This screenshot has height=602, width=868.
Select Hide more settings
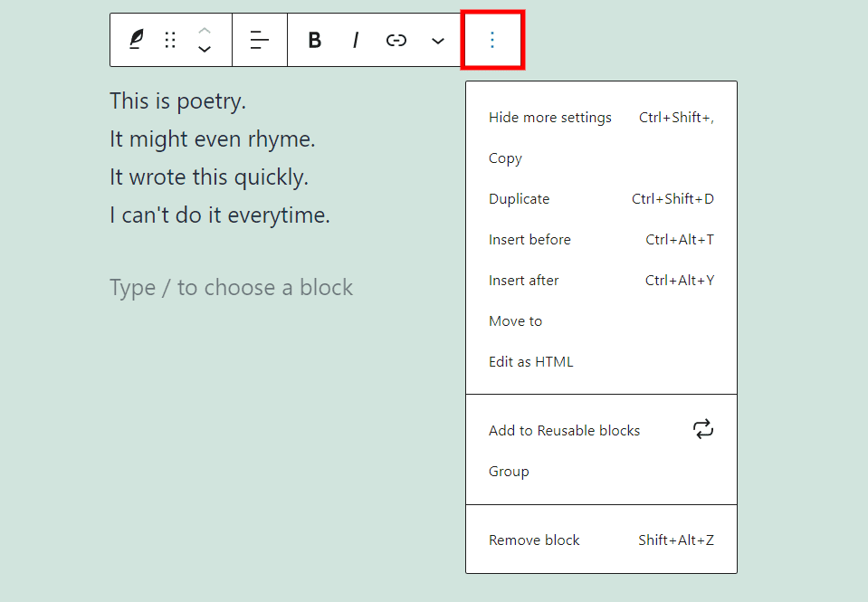click(549, 117)
